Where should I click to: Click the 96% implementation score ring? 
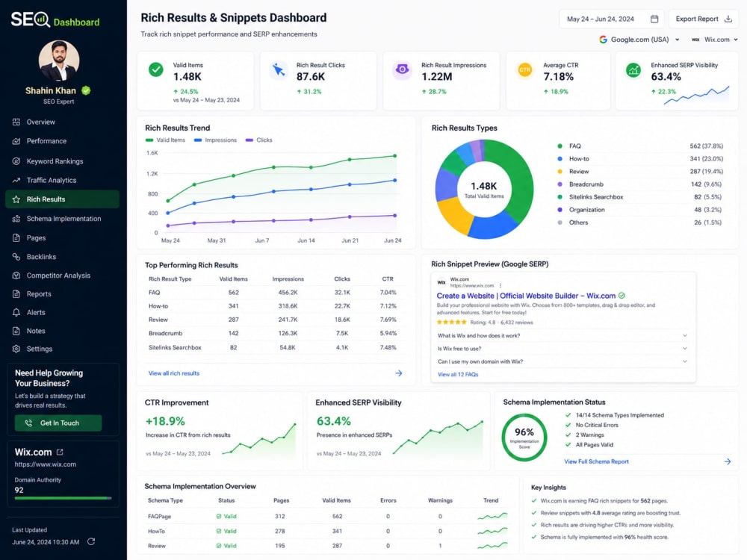click(524, 437)
